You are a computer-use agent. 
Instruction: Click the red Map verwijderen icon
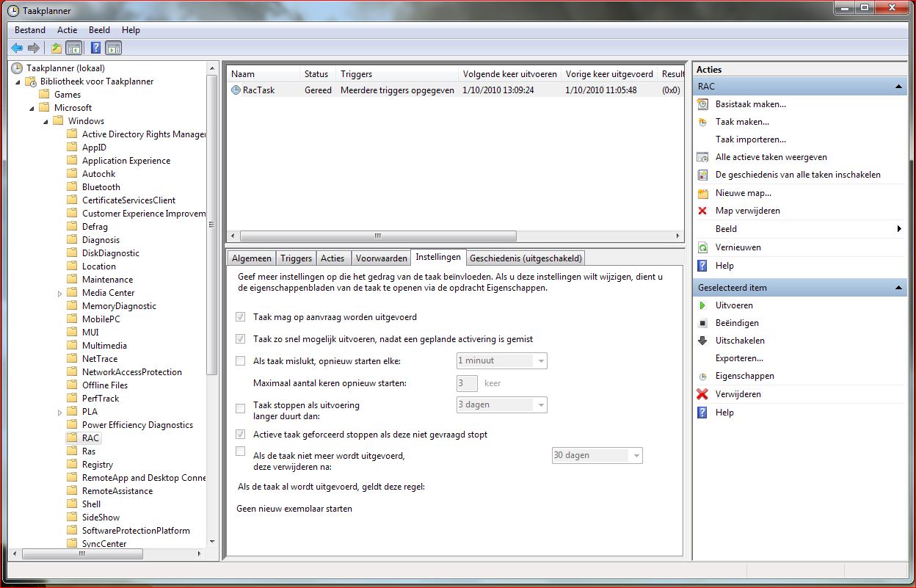(x=702, y=211)
